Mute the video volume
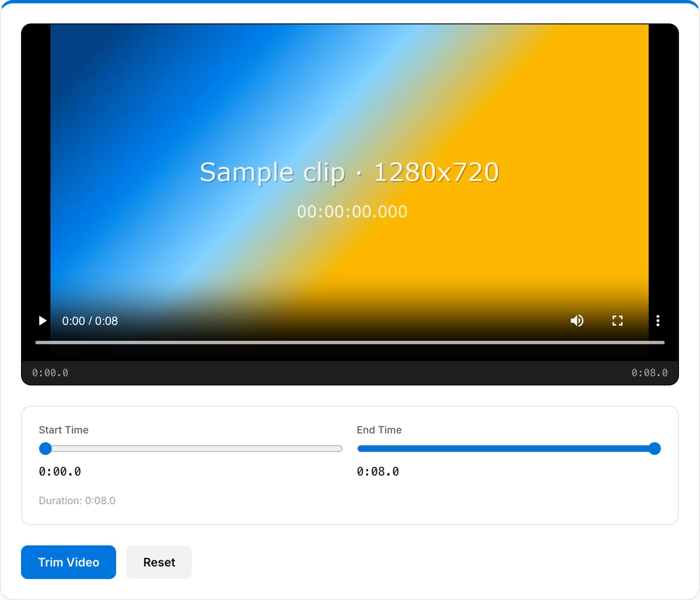The image size is (700, 600). click(x=577, y=320)
